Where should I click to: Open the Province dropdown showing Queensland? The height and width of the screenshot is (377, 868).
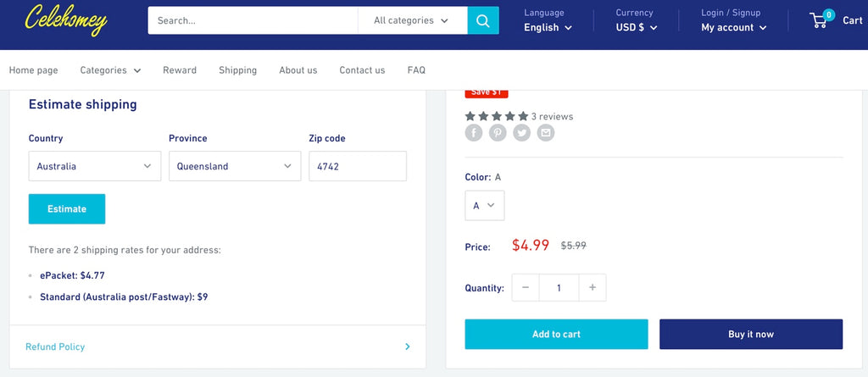pos(234,166)
